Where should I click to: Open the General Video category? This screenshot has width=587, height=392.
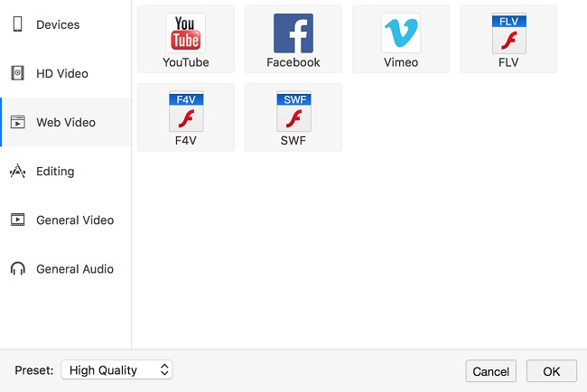pyautogui.click(x=66, y=219)
